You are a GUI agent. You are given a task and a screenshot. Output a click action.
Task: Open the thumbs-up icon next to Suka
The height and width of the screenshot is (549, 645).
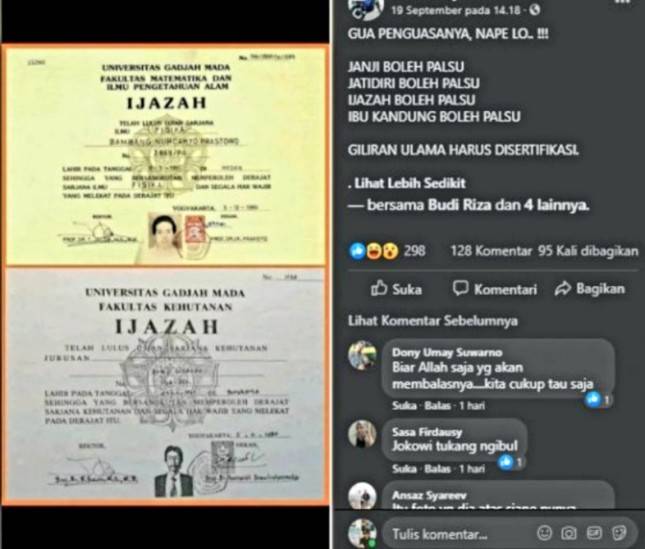pyautogui.click(x=379, y=288)
